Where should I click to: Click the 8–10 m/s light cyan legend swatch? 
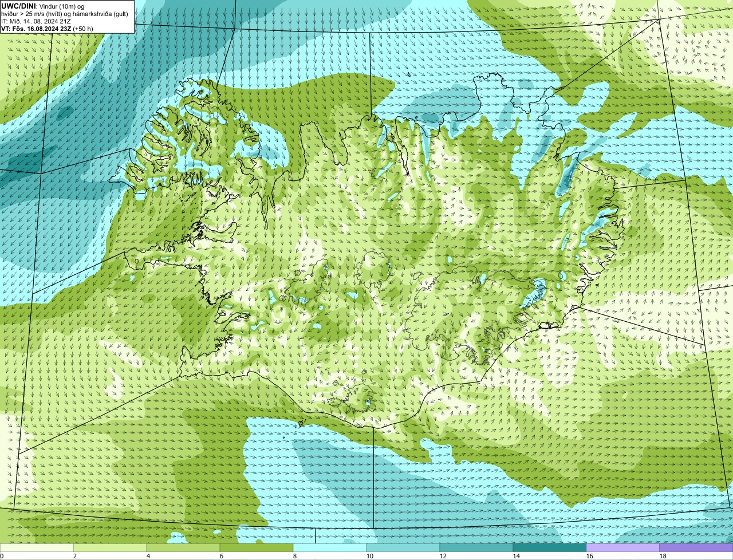click(x=330, y=548)
